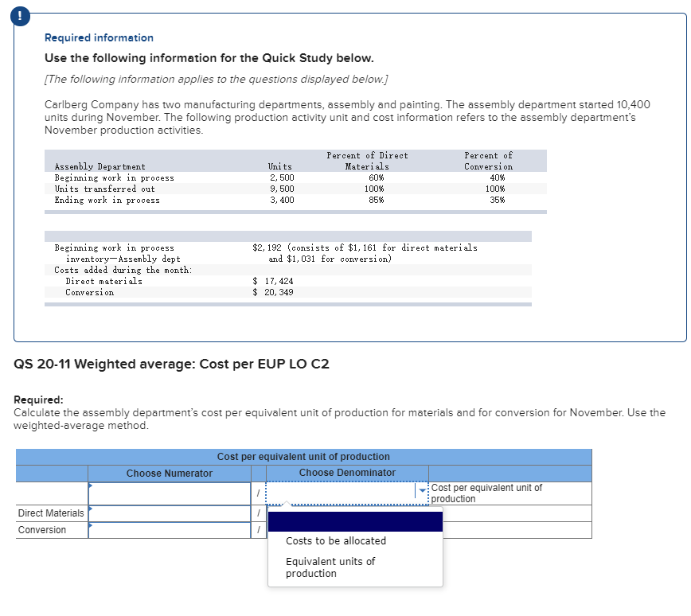
Task: Click the 'Conversion' row label in answer table
Action: 42,530
